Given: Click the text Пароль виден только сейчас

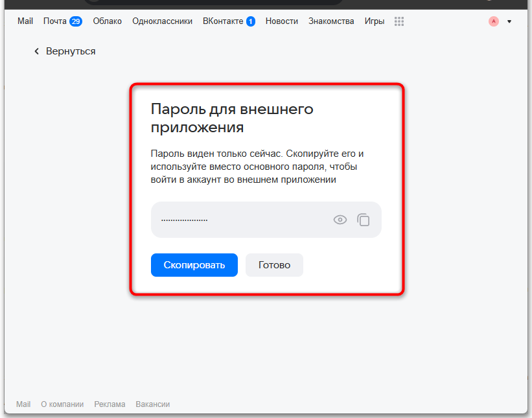Looking at the screenshot, I should 216,154.
